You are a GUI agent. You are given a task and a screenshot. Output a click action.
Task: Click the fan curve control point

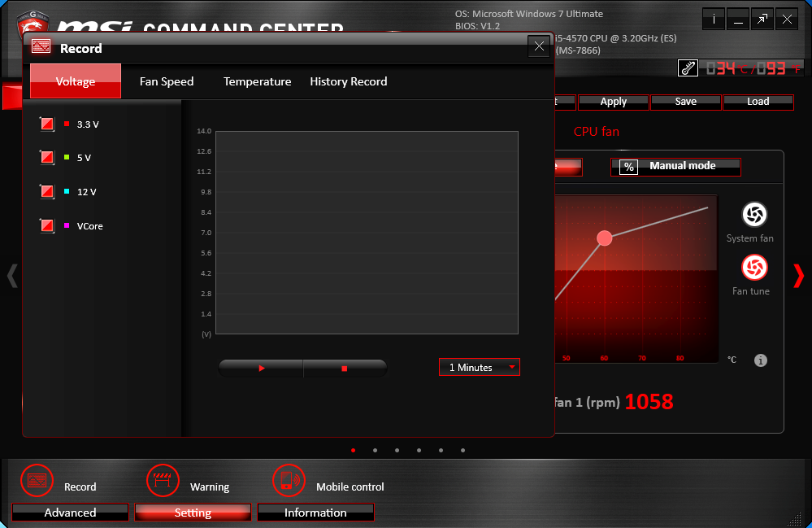point(605,238)
